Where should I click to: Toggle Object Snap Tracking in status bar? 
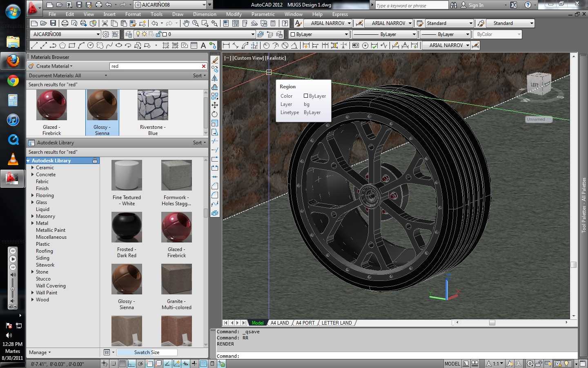167,364
